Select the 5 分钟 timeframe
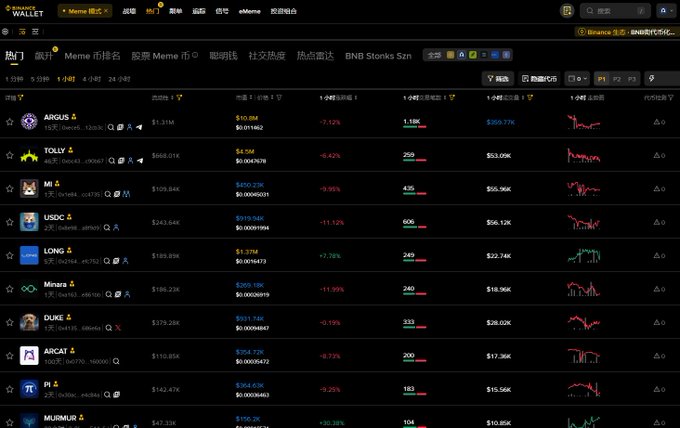 (x=40, y=79)
